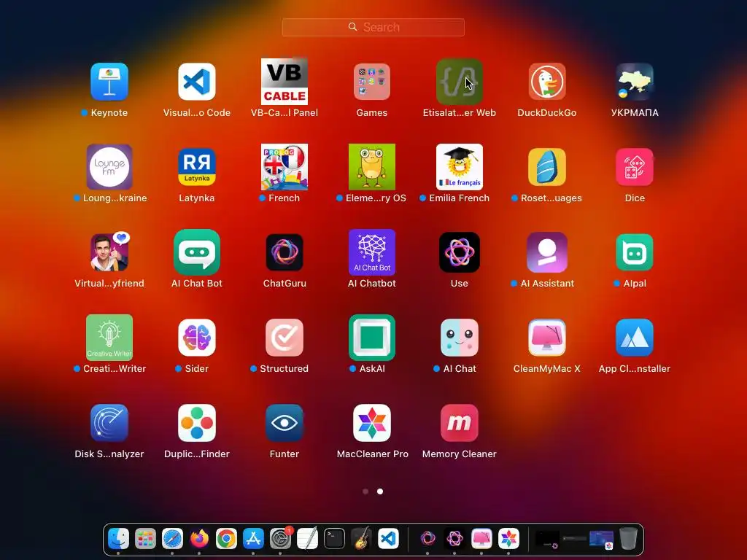Launch the УКРМАПА app
This screenshot has height=560, width=747.
point(635,82)
